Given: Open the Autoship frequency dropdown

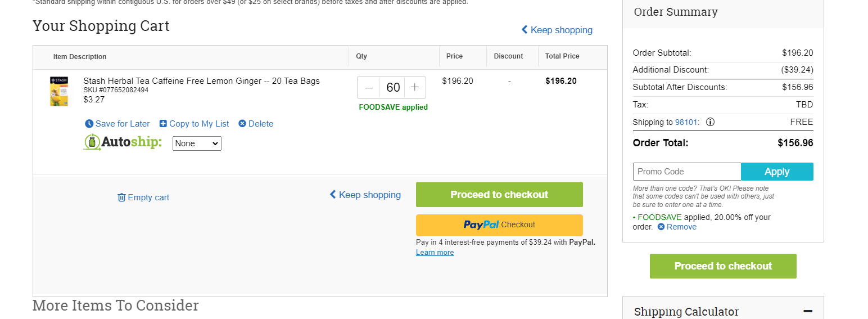Looking at the screenshot, I should coord(197,143).
